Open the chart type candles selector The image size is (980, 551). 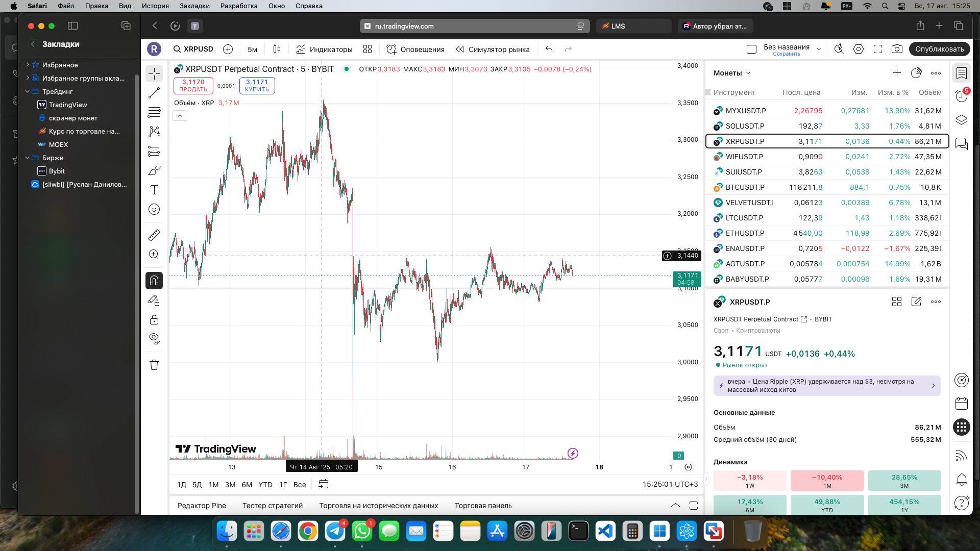(x=277, y=49)
